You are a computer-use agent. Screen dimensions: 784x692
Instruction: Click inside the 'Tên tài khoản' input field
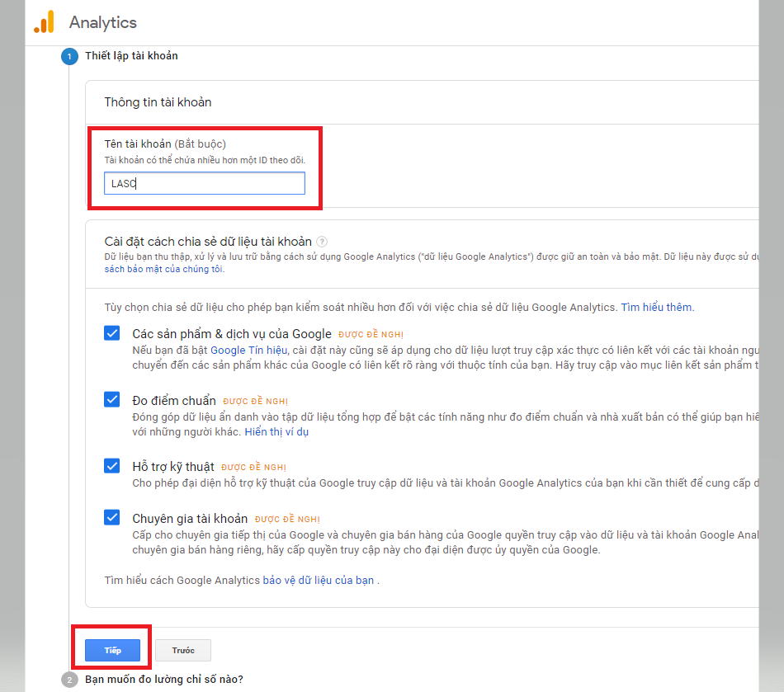[x=204, y=182]
